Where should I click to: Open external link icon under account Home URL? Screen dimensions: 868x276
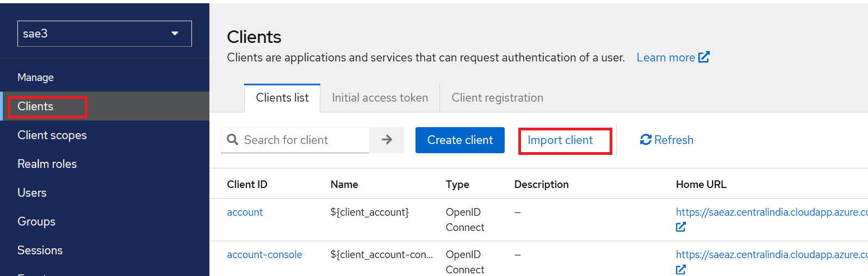(x=681, y=227)
